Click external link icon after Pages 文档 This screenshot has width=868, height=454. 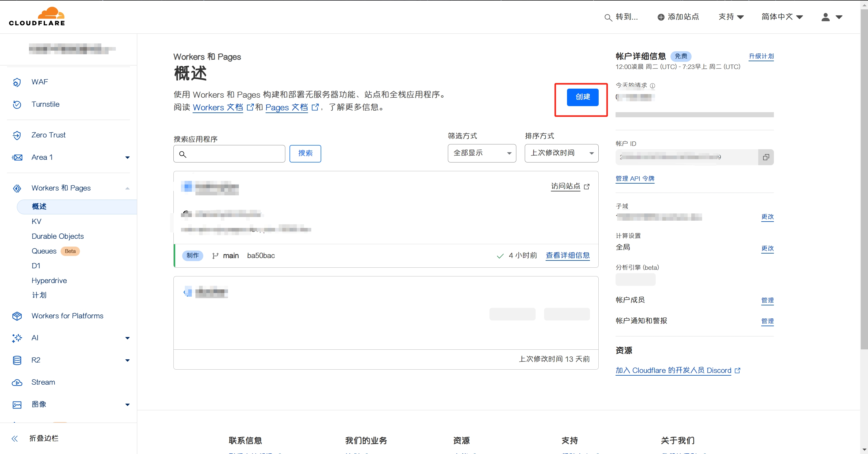click(315, 107)
